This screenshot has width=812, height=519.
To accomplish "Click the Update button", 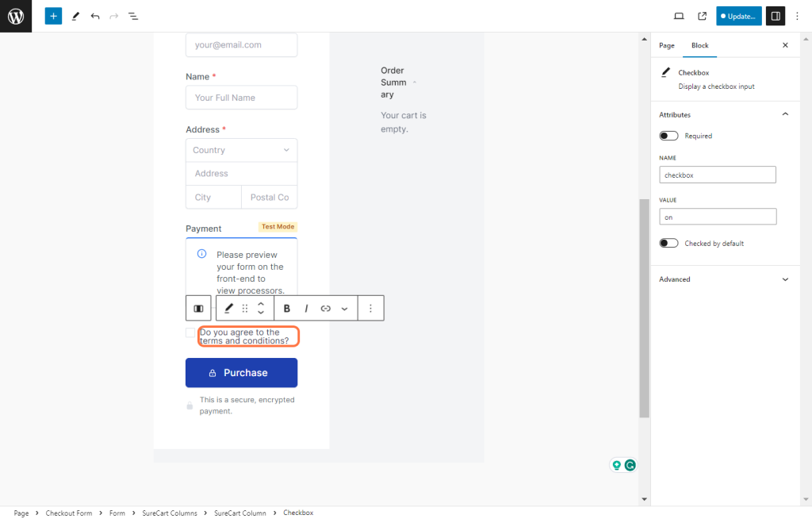I will pos(738,16).
